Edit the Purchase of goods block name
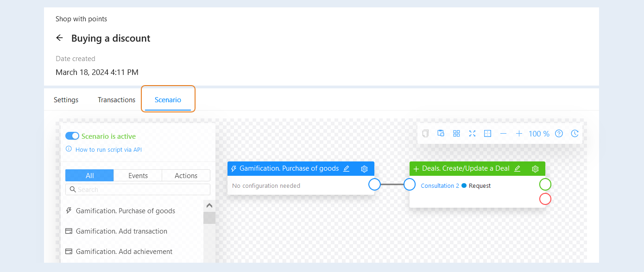Viewport: 644px width, 272px height. coord(347,169)
